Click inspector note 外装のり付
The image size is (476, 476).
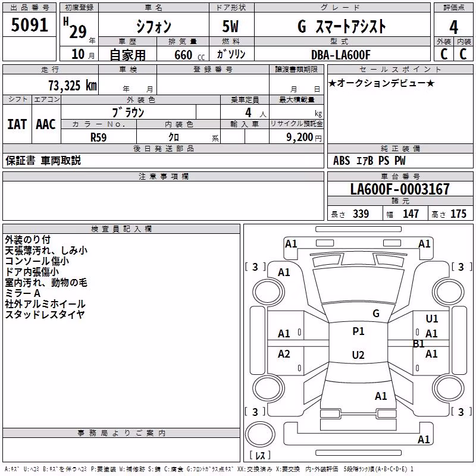point(27,240)
